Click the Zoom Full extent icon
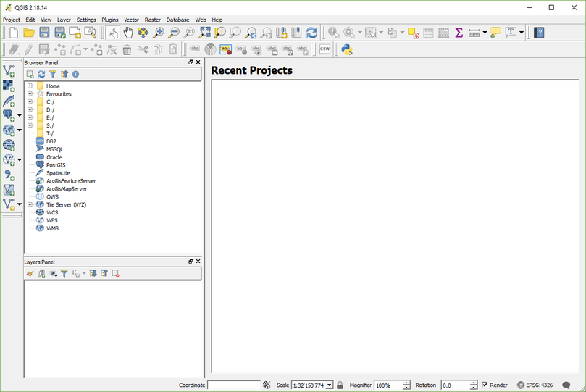586x392 pixels. coord(204,33)
